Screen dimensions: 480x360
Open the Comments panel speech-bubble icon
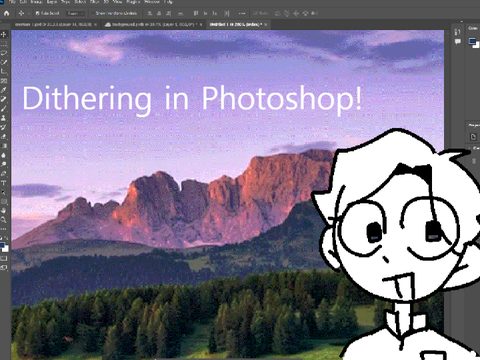click(x=458, y=42)
